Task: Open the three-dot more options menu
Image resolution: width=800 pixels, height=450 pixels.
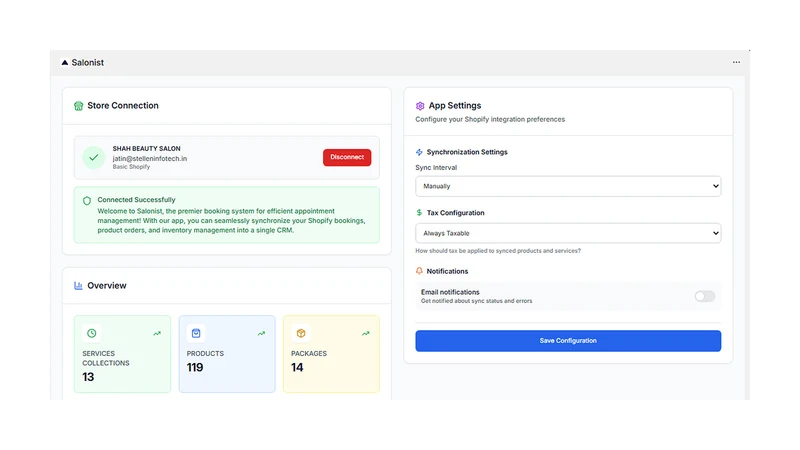Action: 736,62
